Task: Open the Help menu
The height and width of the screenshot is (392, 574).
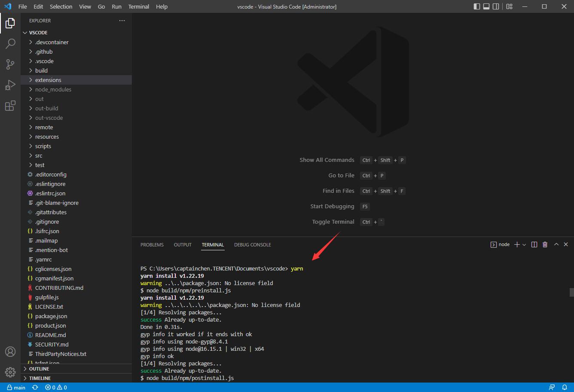Action: coord(162,6)
